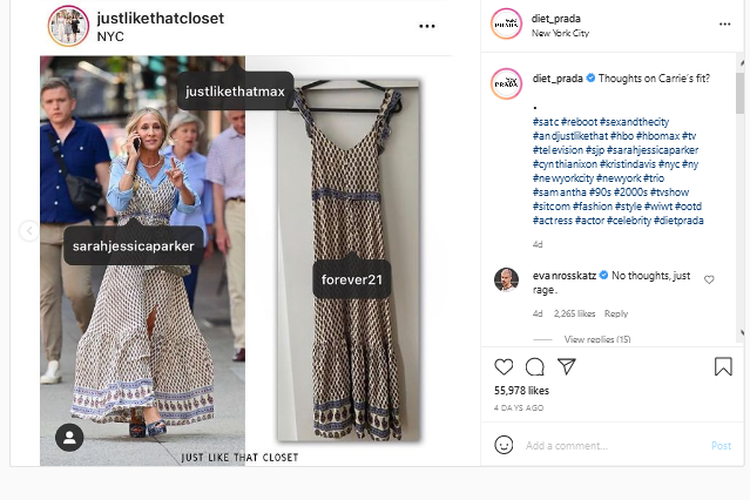Like evanrosskatz's comment with the small heart

click(x=709, y=279)
